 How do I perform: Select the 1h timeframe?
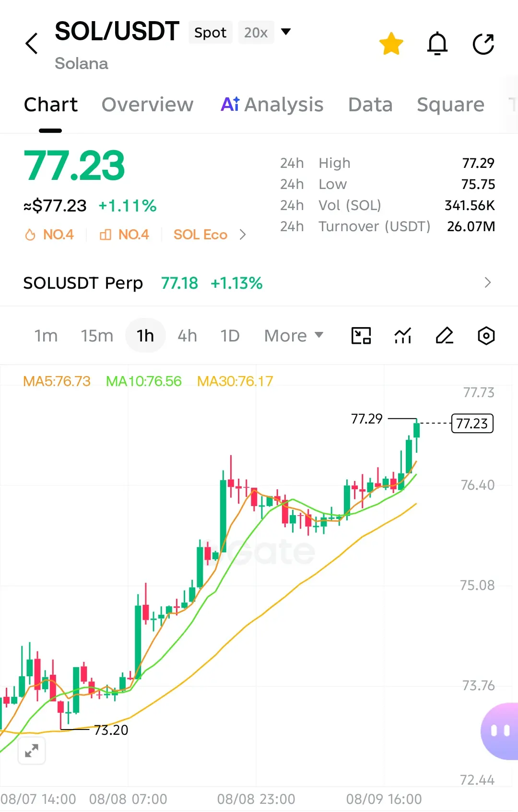point(145,336)
